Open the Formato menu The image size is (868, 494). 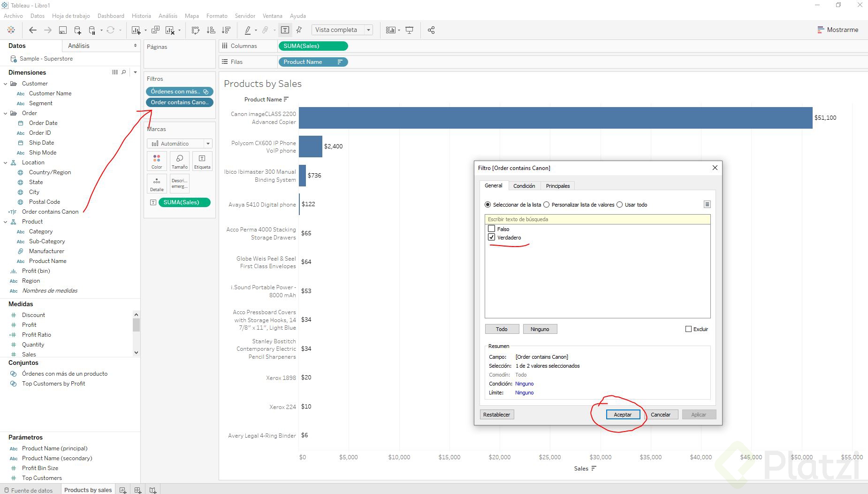(217, 16)
